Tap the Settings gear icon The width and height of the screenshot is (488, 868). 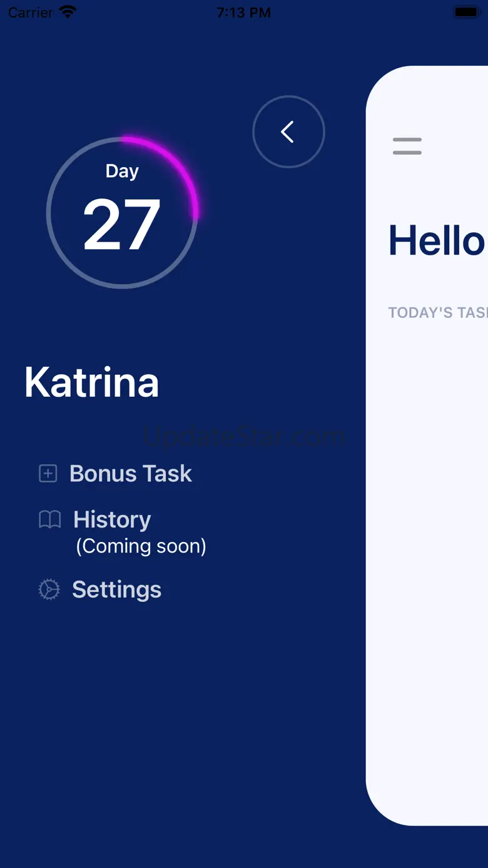pos(49,590)
